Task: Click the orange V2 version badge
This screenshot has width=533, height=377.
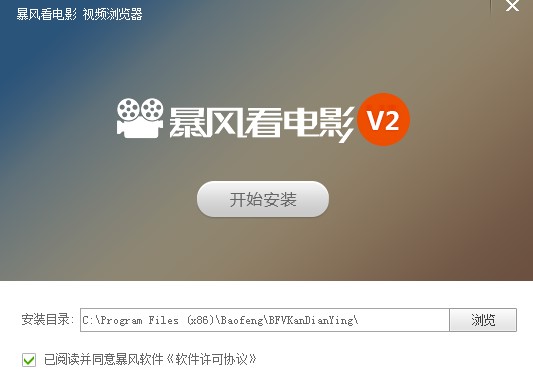Action: (384, 120)
